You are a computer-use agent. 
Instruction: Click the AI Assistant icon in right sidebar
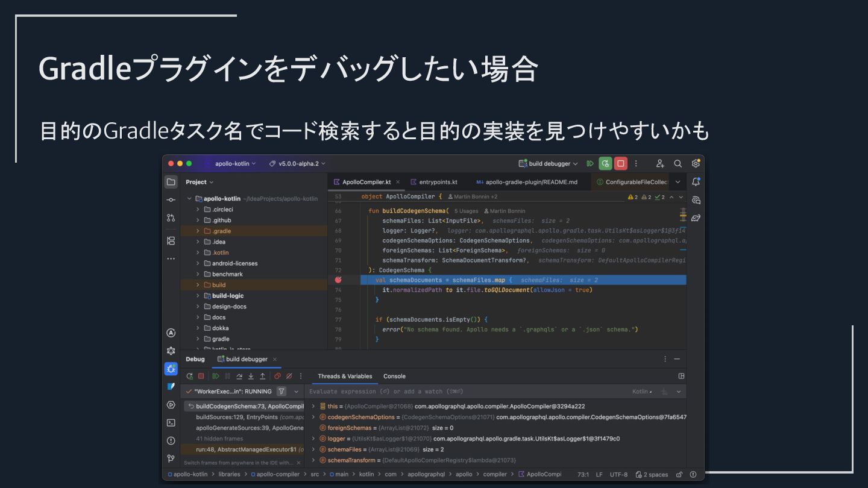[x=696, y=200]
